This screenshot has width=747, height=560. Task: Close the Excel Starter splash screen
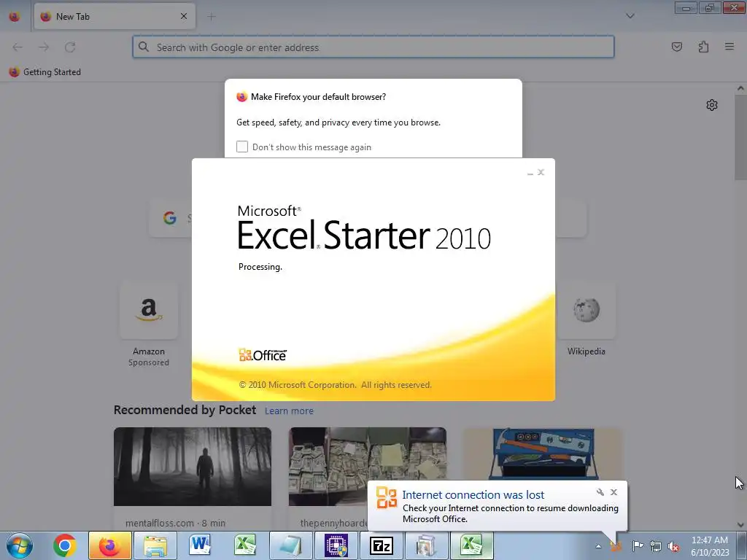(x=541, y=172)
